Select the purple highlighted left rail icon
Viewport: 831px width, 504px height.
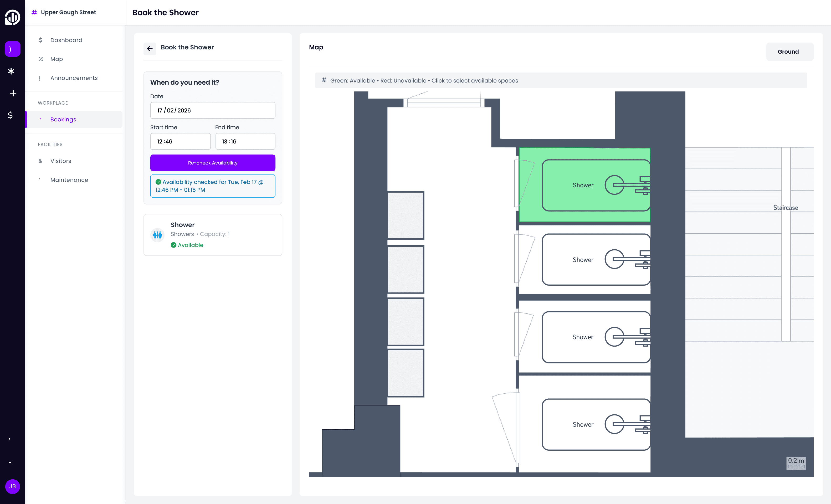click(12, 49)
